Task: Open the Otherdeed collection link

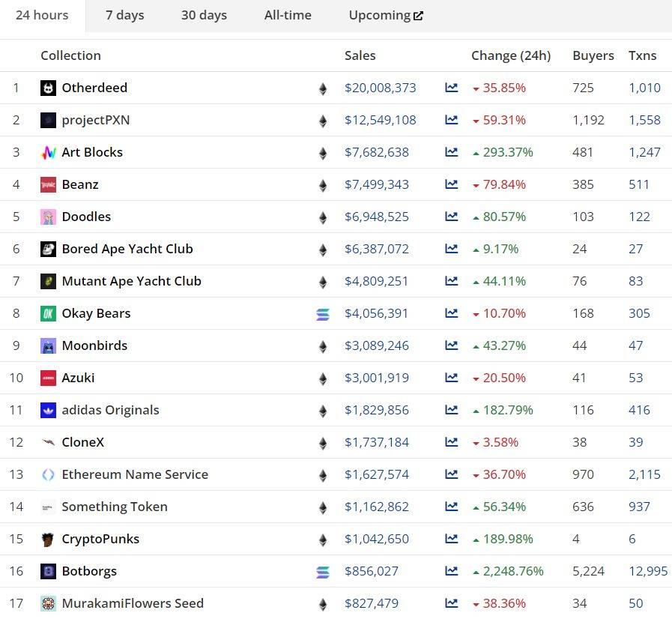Action: pos(94,88)
